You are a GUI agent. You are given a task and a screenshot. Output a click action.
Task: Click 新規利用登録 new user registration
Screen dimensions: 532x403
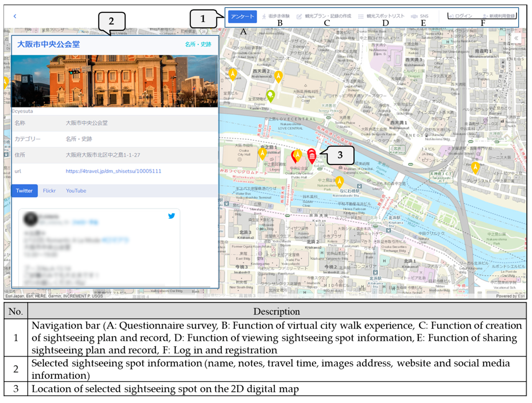(499, 16)
